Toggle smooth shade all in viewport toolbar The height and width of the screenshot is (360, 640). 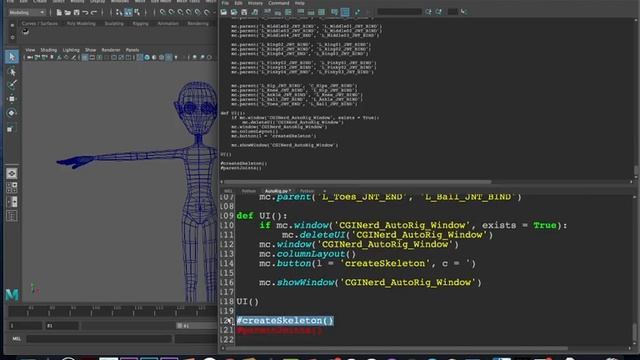pyautogui.click(x=147, y=58)
